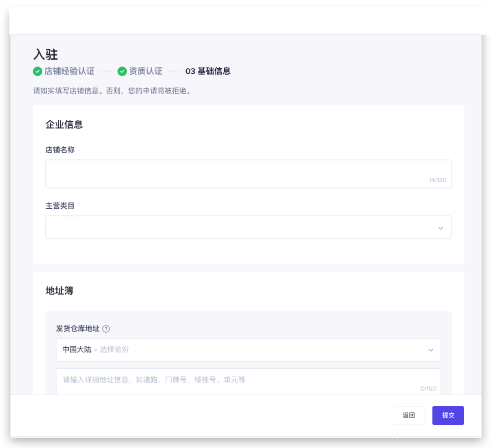Click the chevron icon in 主营类目 field

(441, 227)
